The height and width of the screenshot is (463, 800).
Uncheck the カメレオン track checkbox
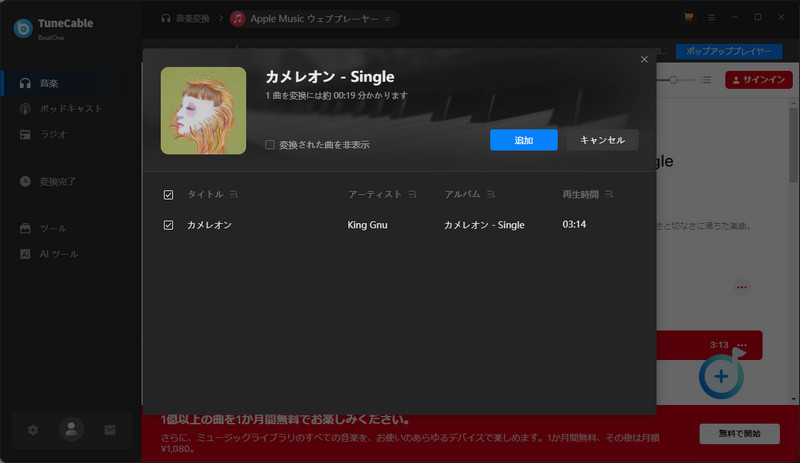click(x=168, y=225)
